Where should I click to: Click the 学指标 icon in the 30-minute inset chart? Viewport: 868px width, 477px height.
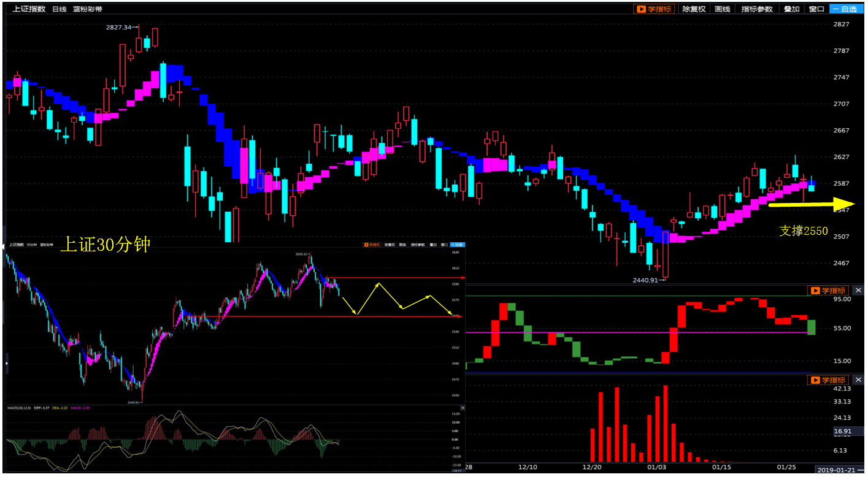[372, 245]
